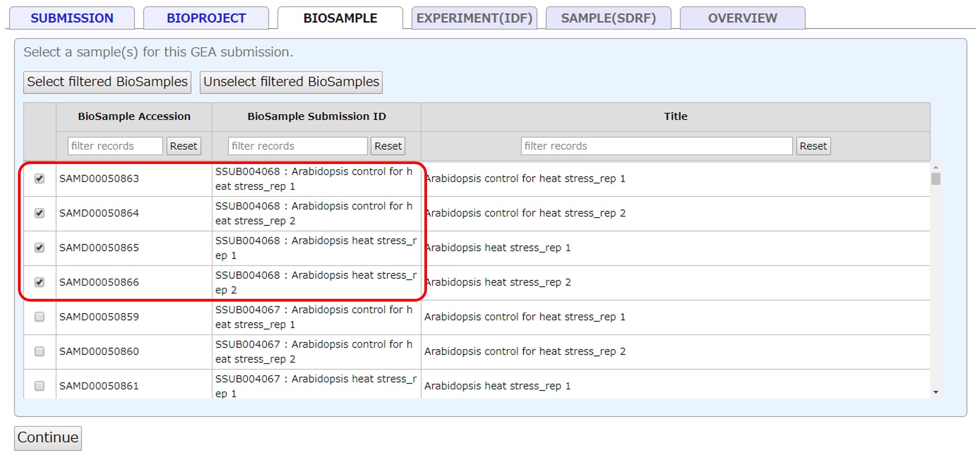The height and width of the screenshot is (455, 980).
Task: Open the SUBMISSION tab
Action: (x=72, y=18)
